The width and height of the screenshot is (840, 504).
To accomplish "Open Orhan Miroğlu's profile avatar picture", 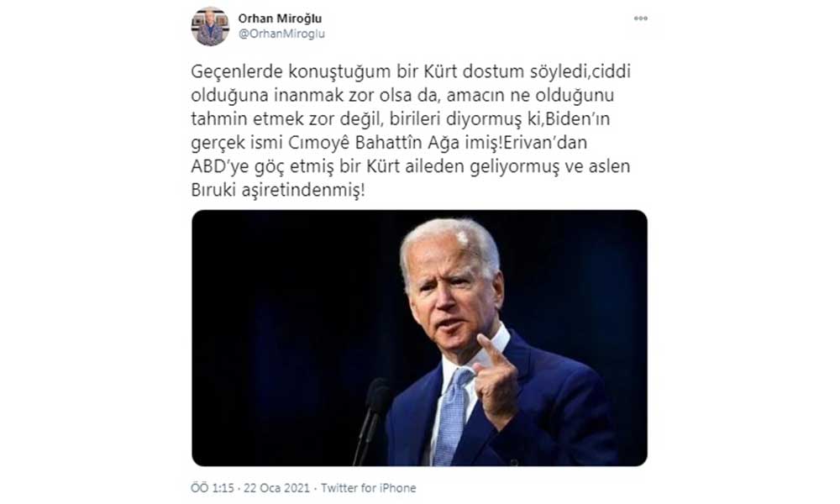I will pyautogui.click(x=210, y=27).
